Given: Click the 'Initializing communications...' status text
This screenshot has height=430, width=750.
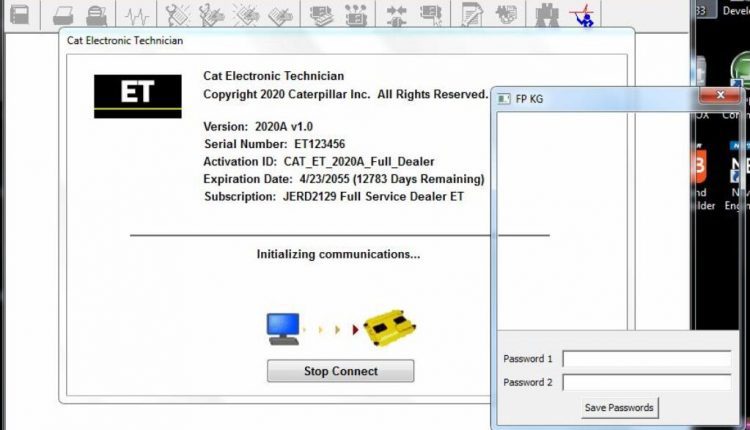Looking at the screenshot, I should [338, 254].
